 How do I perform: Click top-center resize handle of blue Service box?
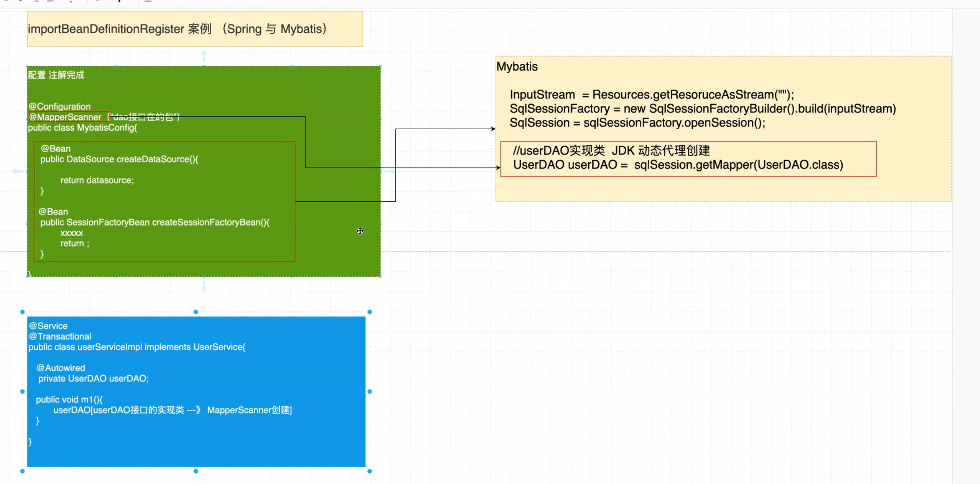click(x=195, y=312)
